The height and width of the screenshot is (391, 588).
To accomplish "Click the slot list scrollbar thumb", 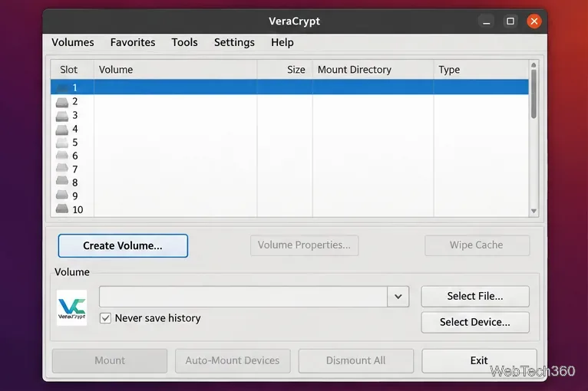I will [533, 94].
